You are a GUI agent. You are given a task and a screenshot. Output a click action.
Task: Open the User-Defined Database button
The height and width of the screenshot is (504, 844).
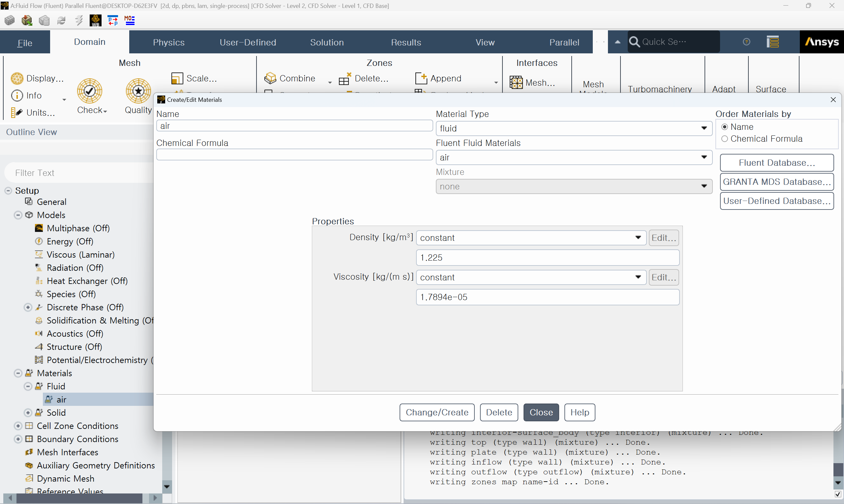tap(777, 201)
